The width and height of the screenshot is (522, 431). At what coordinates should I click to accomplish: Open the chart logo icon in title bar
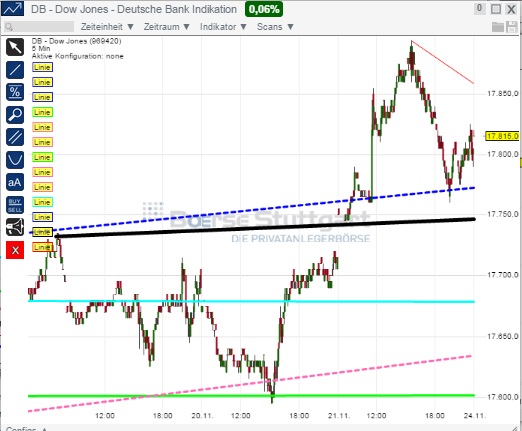[x=12, y=9]
